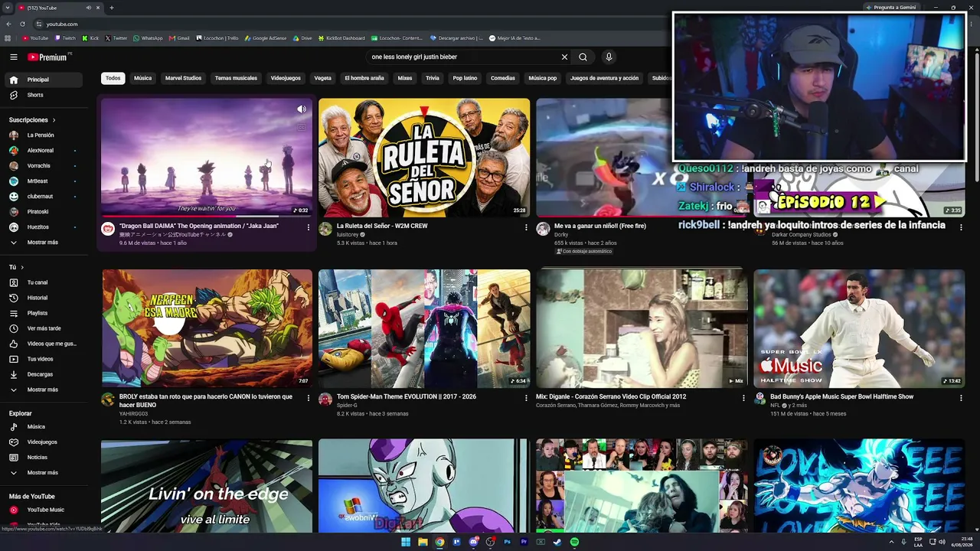Open Spotify from the taskbar
Image resolution: width=980 pixels, height=551 pixels.
tap(574, 542)
